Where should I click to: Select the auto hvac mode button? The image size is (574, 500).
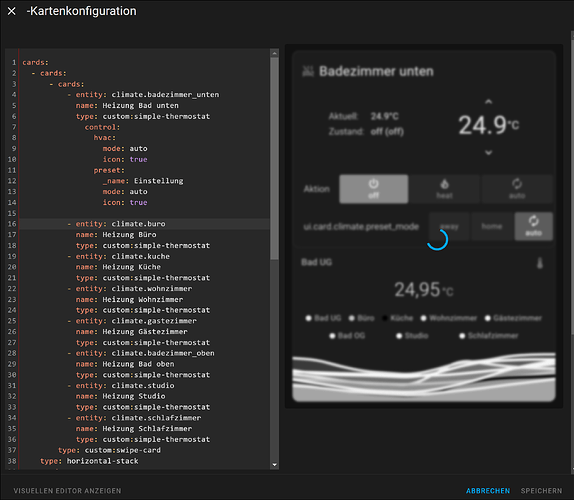[517, 189]
